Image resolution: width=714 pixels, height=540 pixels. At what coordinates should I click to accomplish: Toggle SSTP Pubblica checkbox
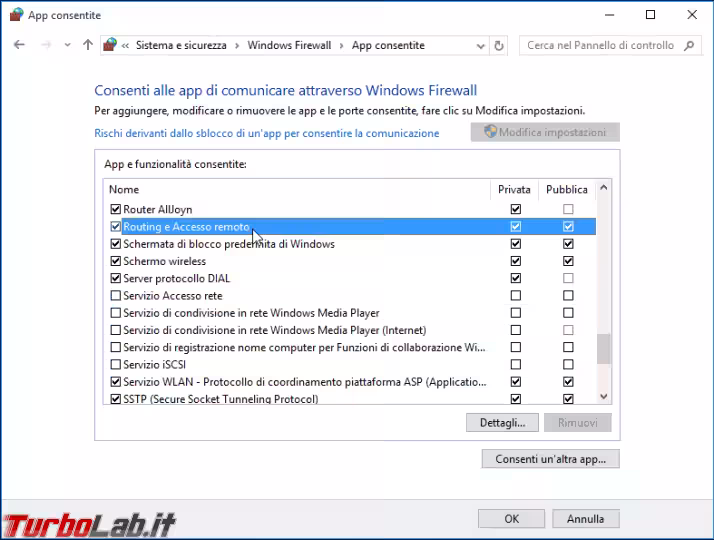point(568,399)
